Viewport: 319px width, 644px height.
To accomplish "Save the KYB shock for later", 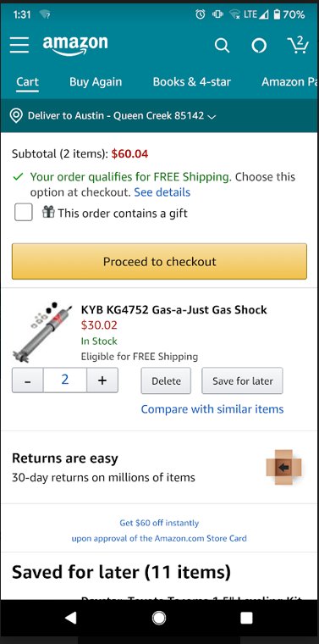I will click(x=242, y=380).
